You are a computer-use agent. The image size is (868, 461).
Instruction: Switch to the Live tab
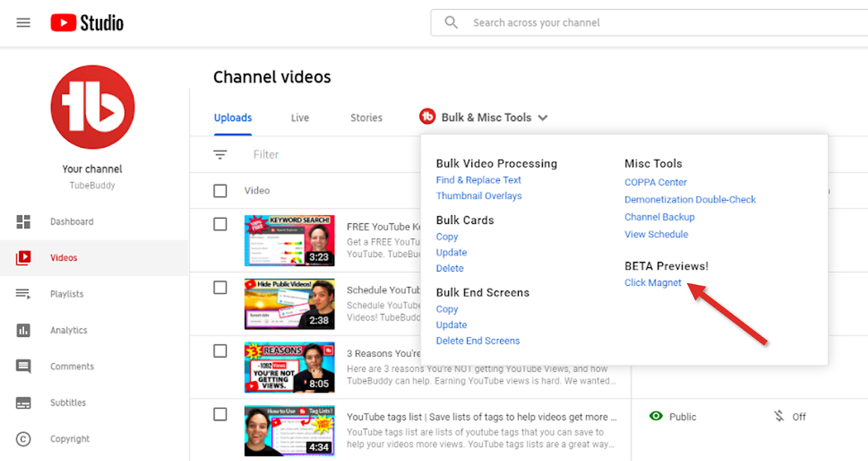(x=299, y=118)
